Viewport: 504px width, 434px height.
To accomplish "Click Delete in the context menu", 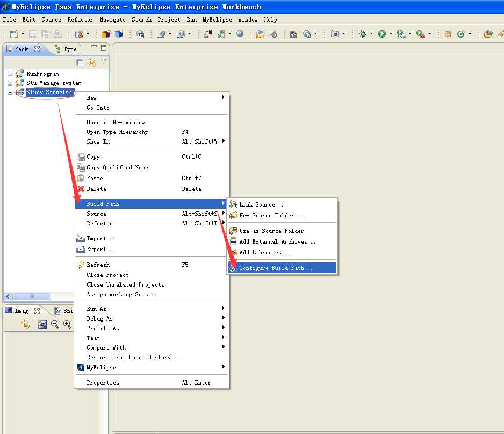I will [151, 189].
